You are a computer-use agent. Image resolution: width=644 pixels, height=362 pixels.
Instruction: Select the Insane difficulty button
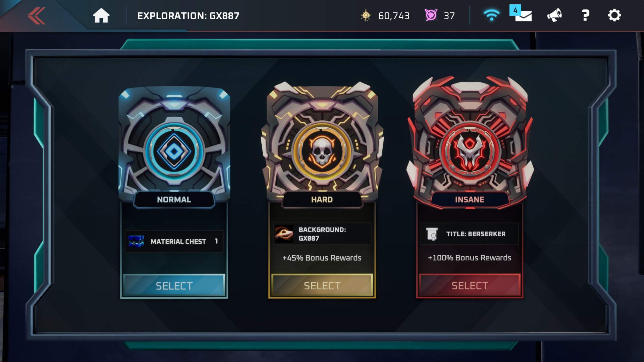[470, 286]
